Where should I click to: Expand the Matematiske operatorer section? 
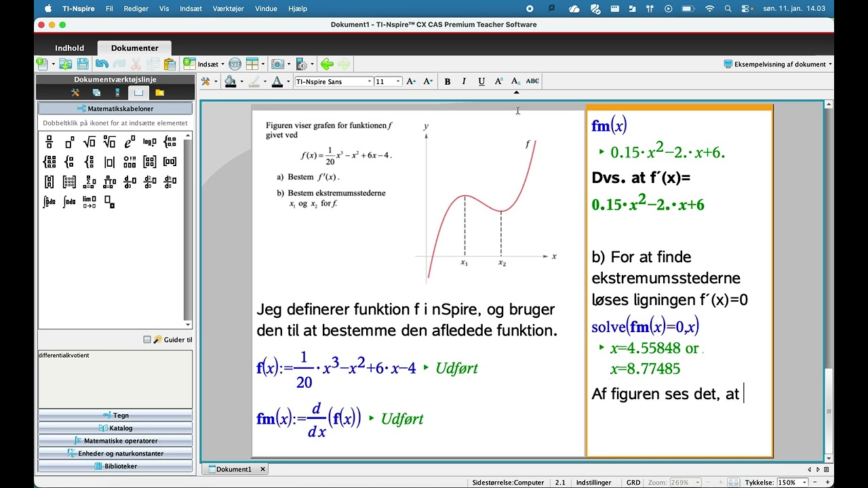coord(115,441)
